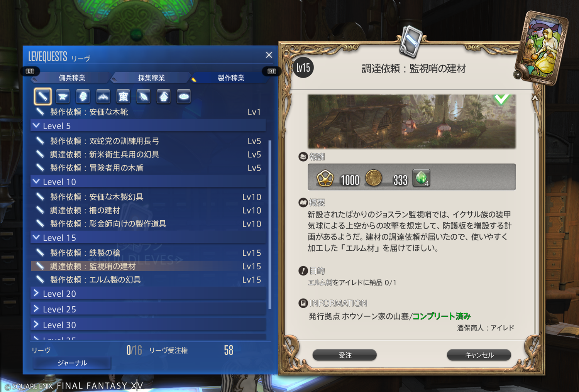This screenshot has height=392, width=579.
Task: Select the Blacksmith anvil class icon
Action: coord(63,96)
